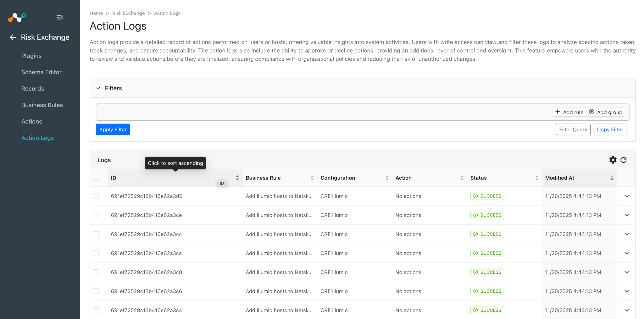Click the Action column header label
The height and width of the screenshot is (319, 644).
(x=404, y=178)
